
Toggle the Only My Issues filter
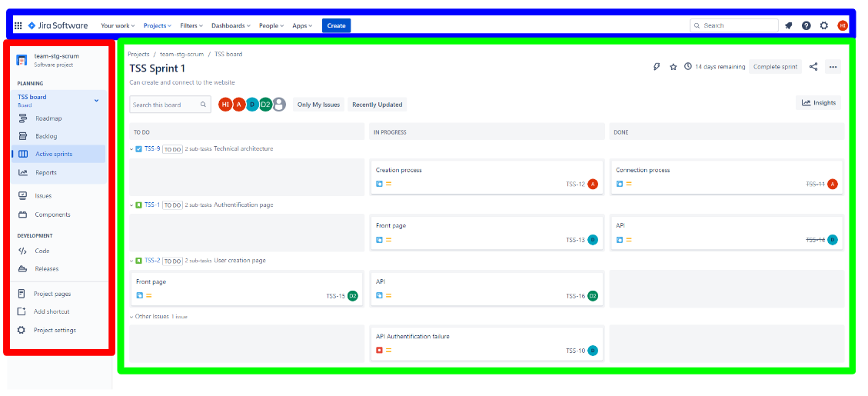pyautogui.click(x=318, y=105)
